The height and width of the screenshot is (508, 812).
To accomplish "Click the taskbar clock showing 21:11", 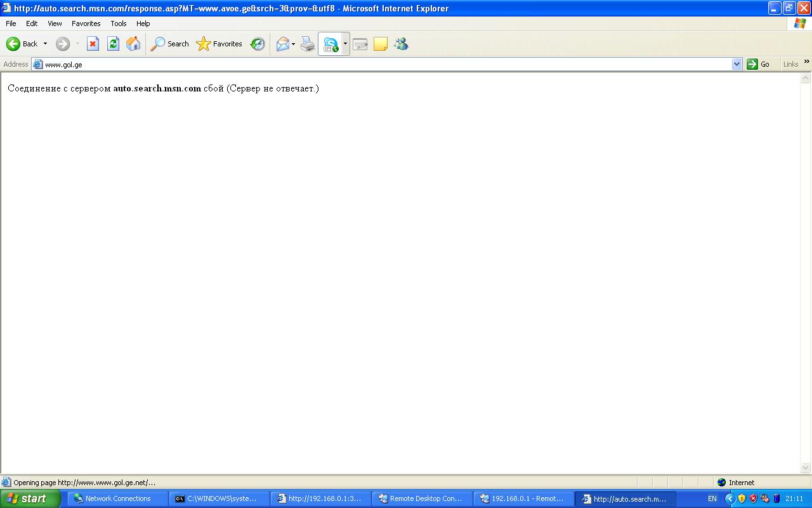I will tap(794, 498).
